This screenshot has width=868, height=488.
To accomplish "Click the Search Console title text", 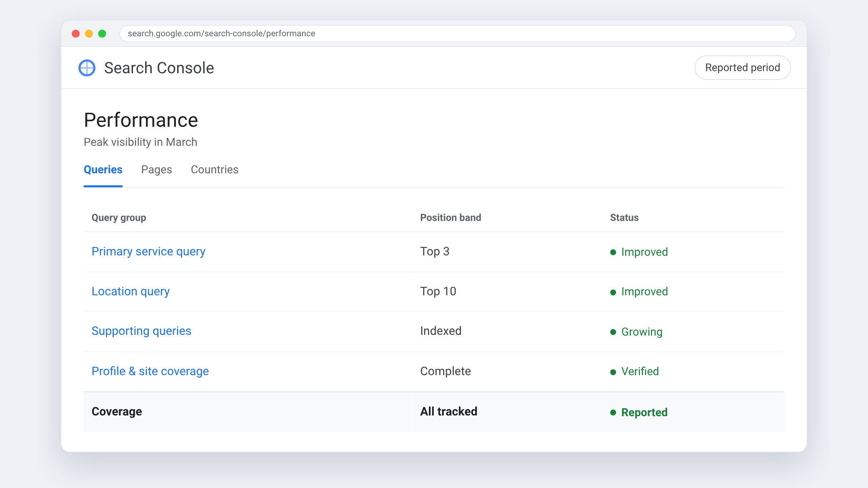I will (x=159, y=68).
